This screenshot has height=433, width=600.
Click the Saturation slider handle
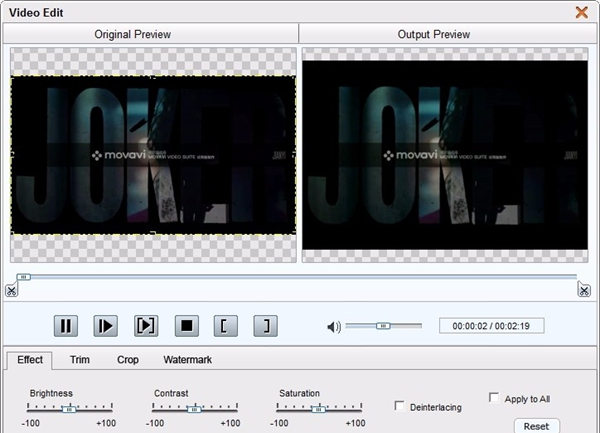(x=318, y=409)
